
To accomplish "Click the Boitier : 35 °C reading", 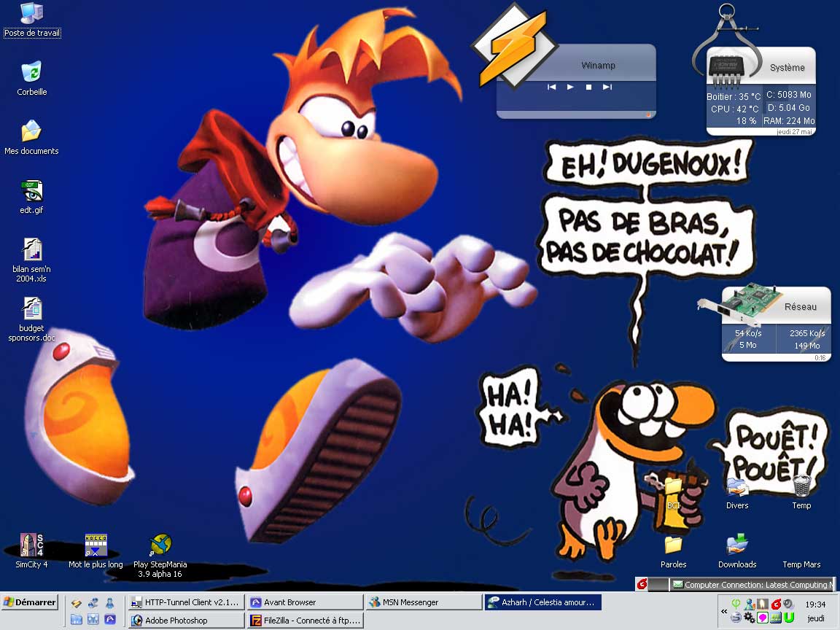I will coord(734,97).
